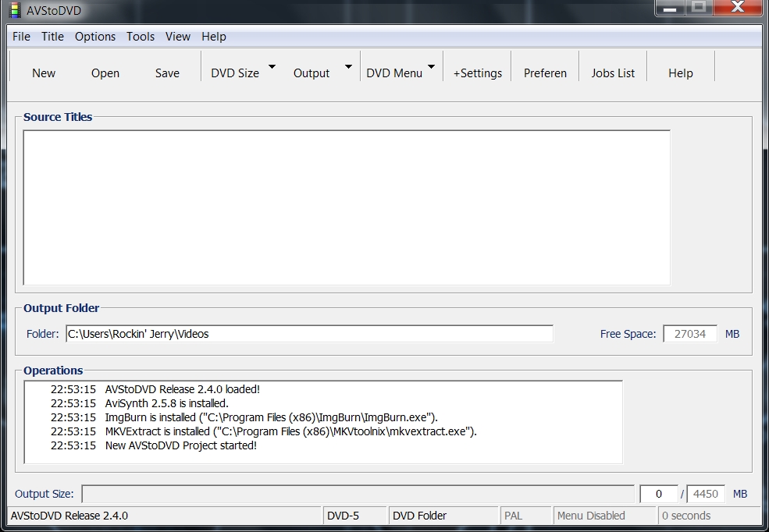The width and height of the screenshot is (769, 532).
Task: Click the AVStoDVD app icon in title bar
Action: pos(15,10)
